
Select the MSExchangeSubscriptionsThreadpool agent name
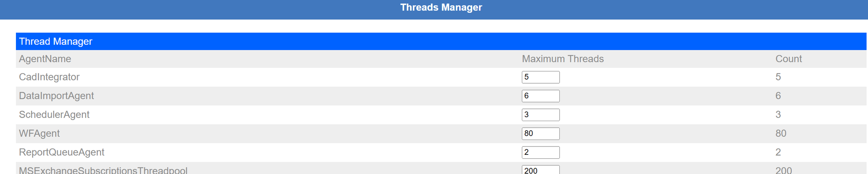tap(103, 170)
